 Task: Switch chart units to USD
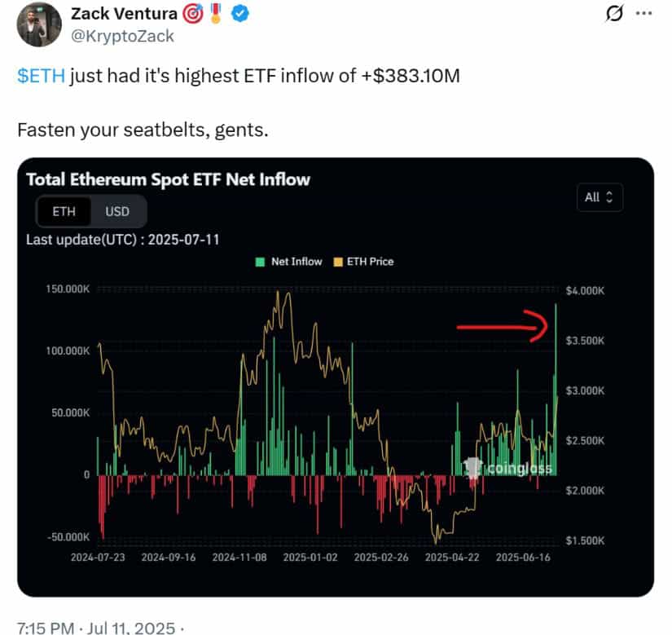click(117, 211)
